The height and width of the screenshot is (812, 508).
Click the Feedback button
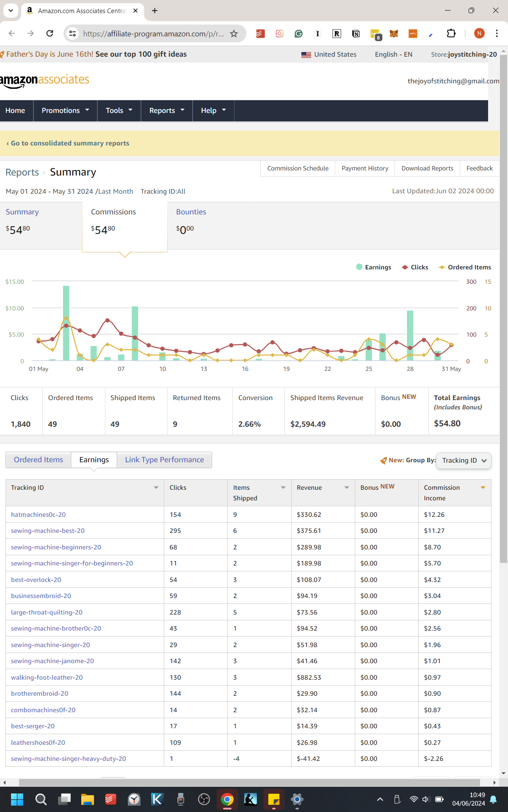480,168
